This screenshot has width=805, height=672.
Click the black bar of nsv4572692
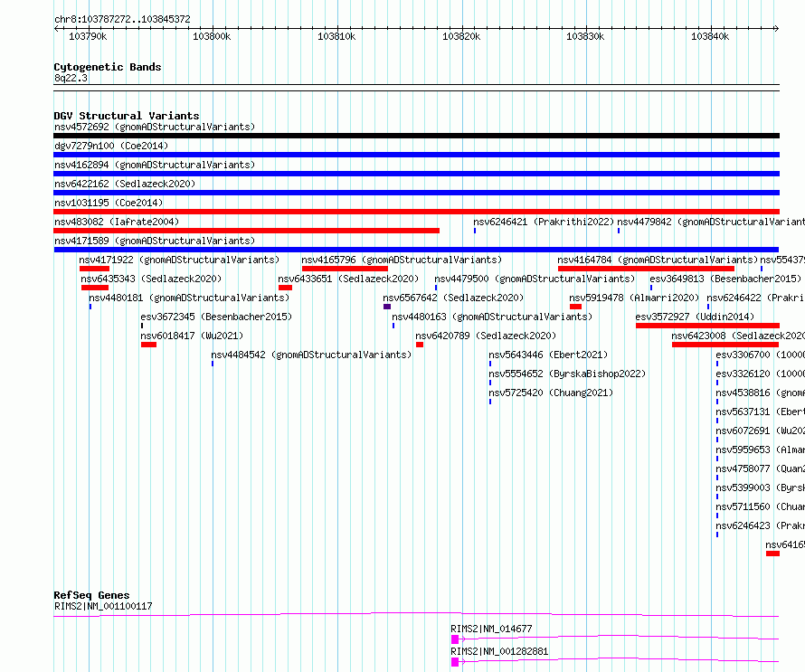(x=416, y=136)
